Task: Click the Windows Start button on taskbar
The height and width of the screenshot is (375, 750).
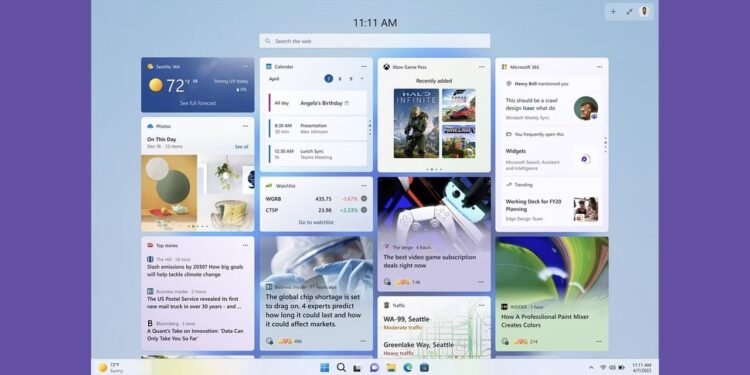Action: tap(324, 367)
